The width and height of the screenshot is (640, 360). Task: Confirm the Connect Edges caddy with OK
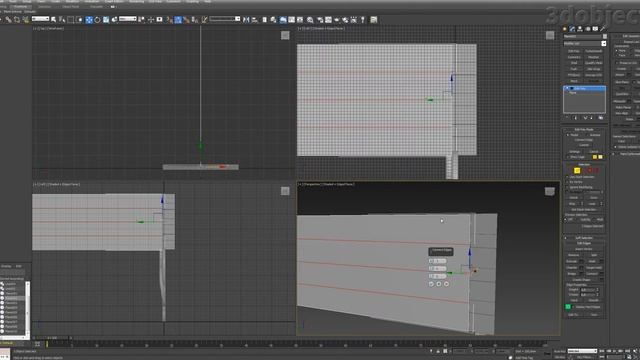click(431, 284)
